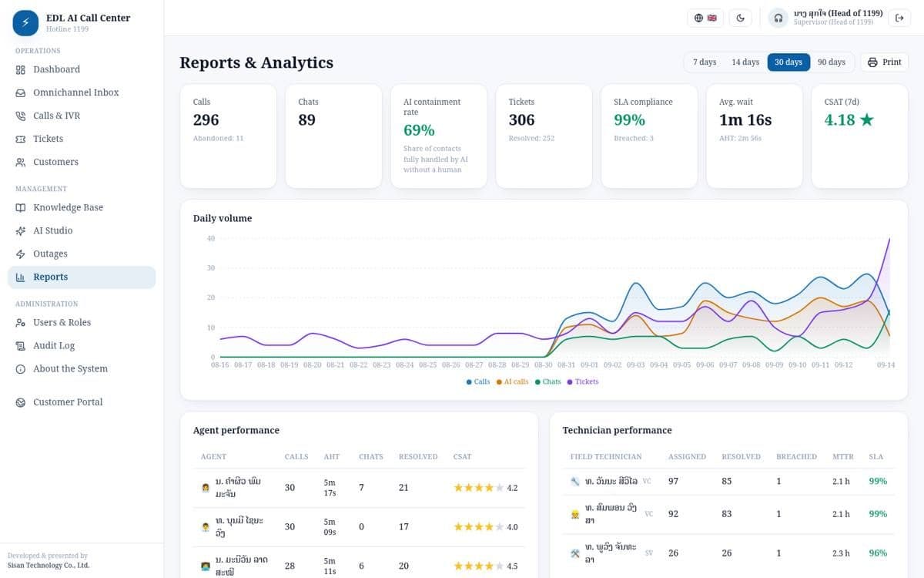Open Knowledge Base section
This screenshot has height=578, width=924.
coord(82,207)
